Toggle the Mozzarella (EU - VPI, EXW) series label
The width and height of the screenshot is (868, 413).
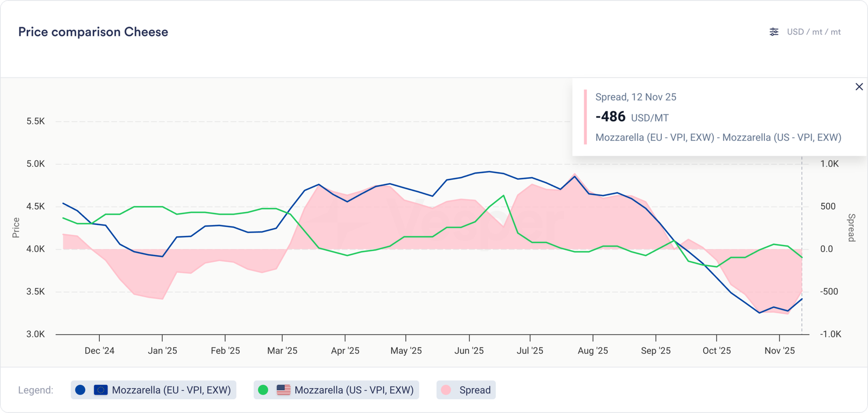pyautogui.click(x=171, y=390)
